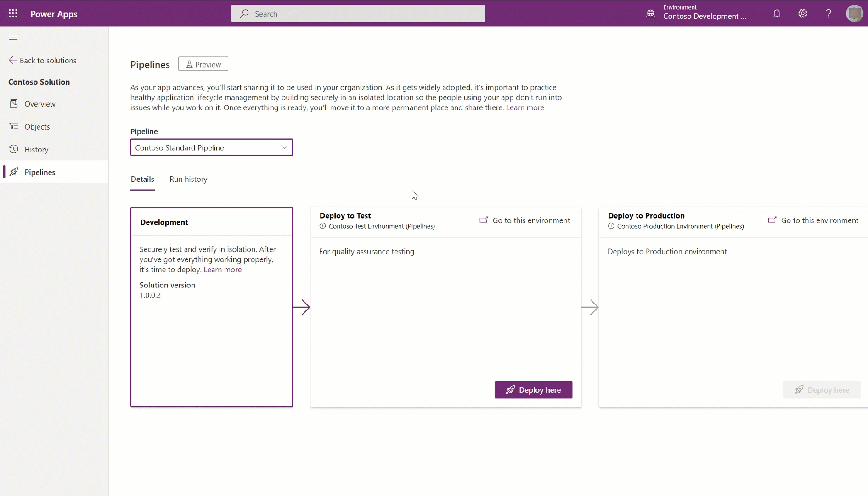868x496 pixels.
Task: Open notifications via the bell icon
Action: [x=776, y=13]
